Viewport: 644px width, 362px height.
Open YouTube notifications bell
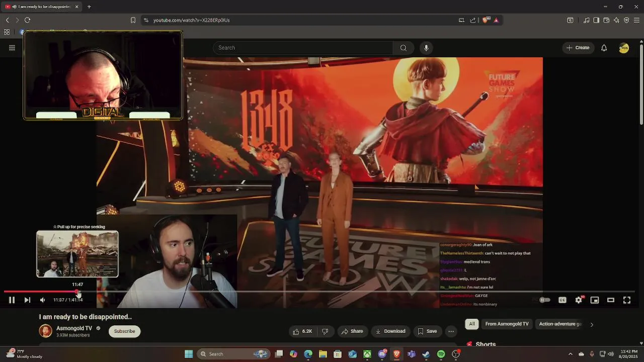[604, 48]
